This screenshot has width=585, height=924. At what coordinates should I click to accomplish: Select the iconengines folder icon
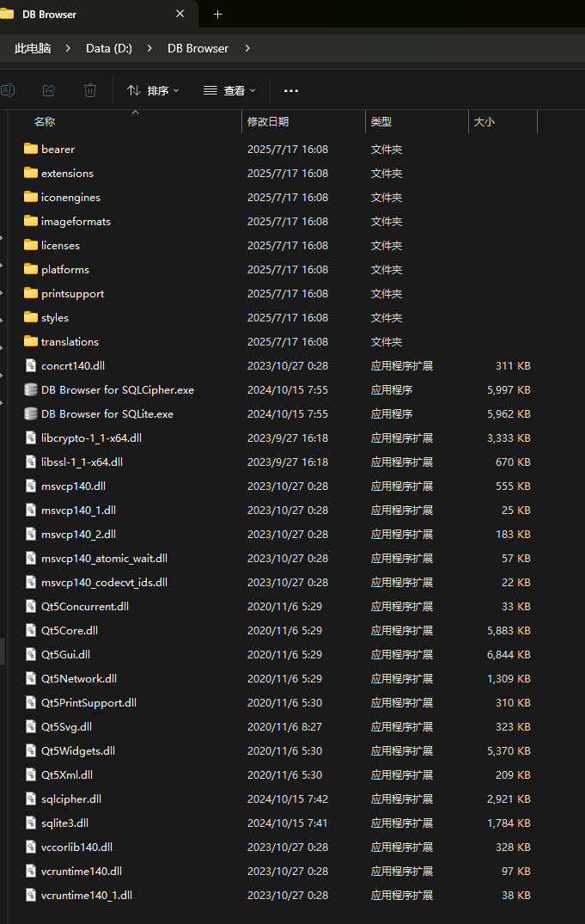[31, 197]
